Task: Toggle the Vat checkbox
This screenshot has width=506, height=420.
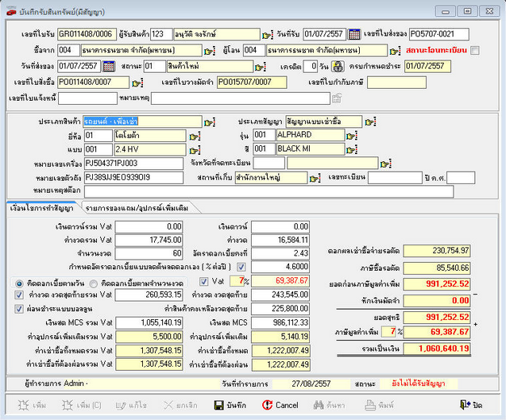Action: (x=203, y=281)
